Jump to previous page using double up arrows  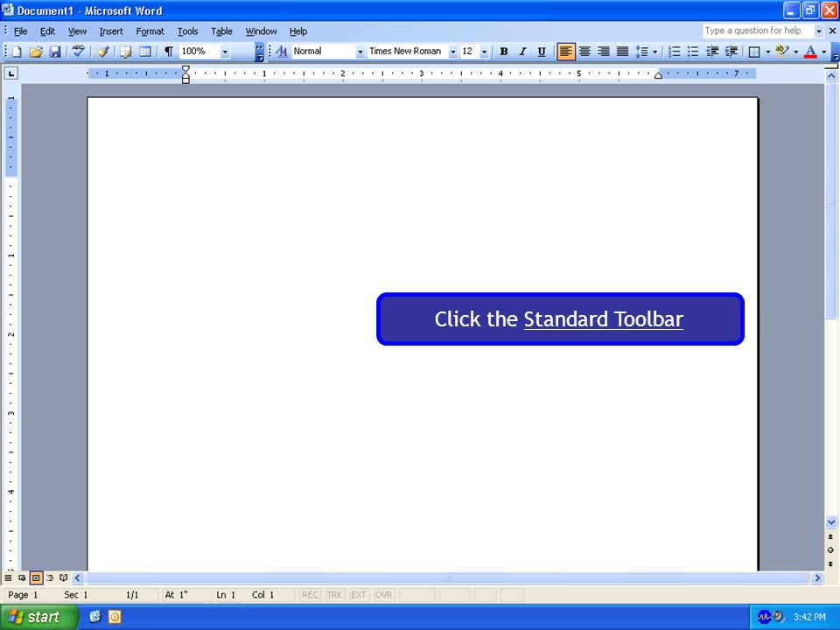(831, 536)
